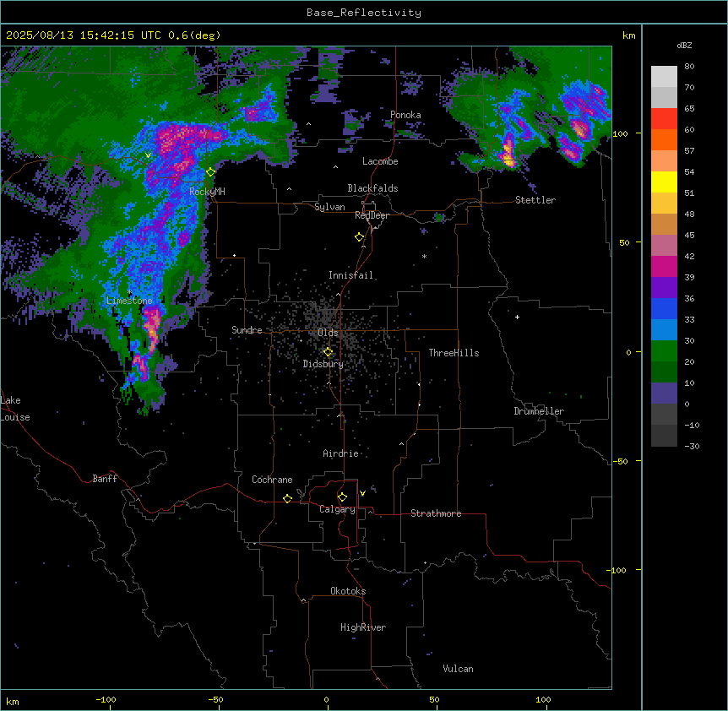Click the Strathmore town label
This screenshot has width=728, height=711.
[x=436, y=513]
